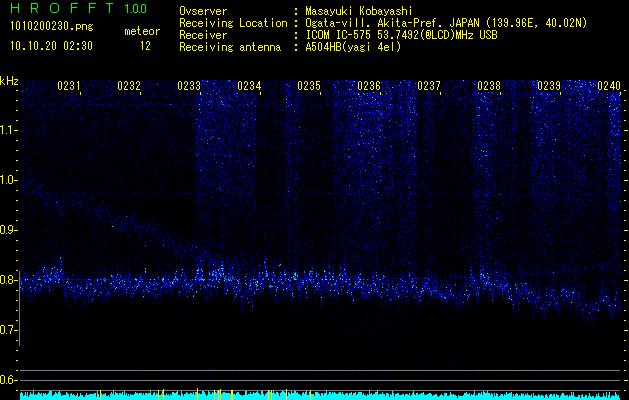Click the 0236 time marker
Image resolution: width=629 pixels, height=400 pixels.
coord(369,86)
